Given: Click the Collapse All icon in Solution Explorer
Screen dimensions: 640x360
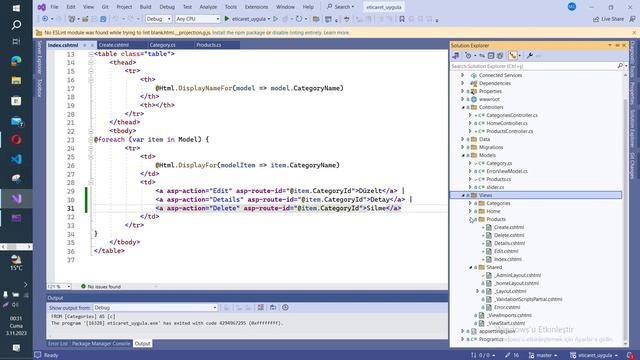Looking at the screenshot, I should click(491, 56).
